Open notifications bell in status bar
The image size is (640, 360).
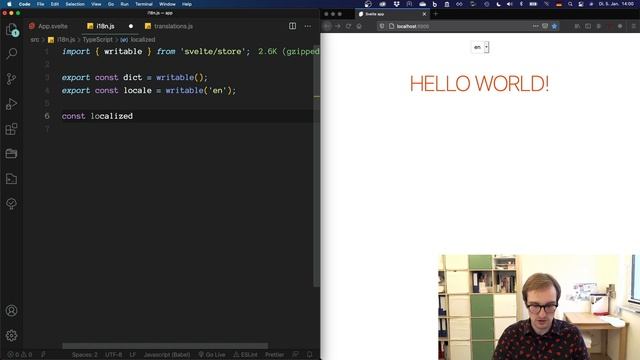(310, 355)
